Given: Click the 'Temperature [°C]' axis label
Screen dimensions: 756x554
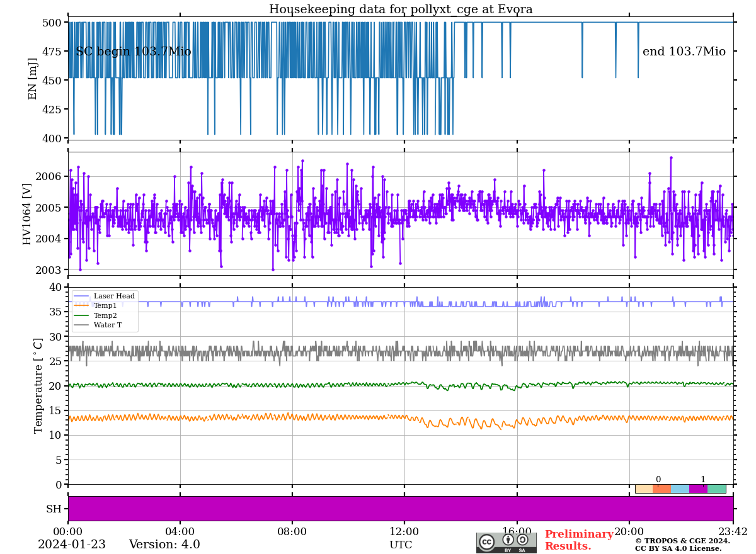Looking at the screenshot, I should tap(38, 385).
